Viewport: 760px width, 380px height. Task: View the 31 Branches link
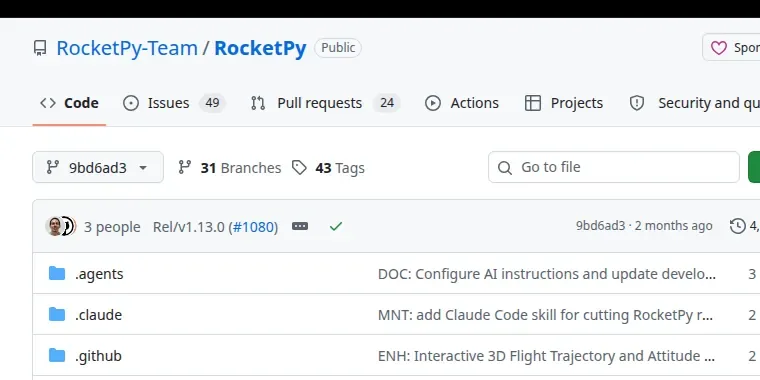tap(229, 168)
